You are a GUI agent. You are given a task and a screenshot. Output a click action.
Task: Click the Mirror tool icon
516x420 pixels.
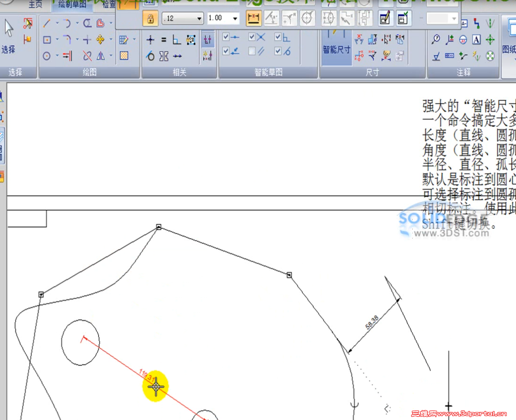tap(101, 56)
